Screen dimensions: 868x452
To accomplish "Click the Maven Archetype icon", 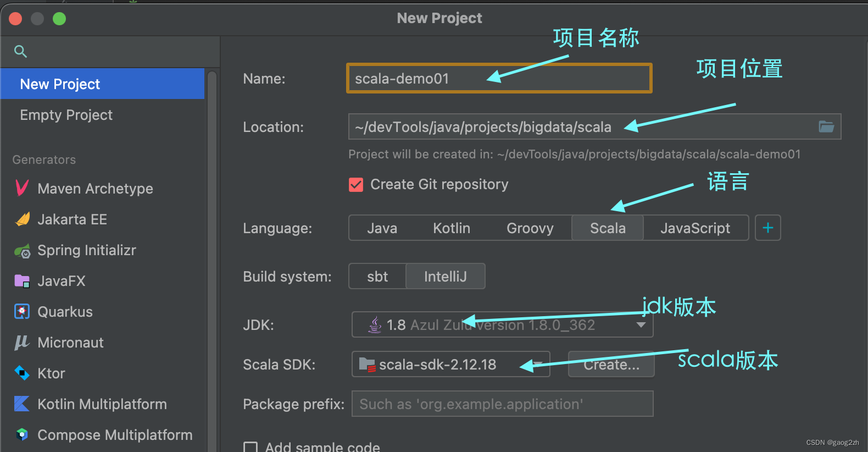I will [x=22, y=188].
